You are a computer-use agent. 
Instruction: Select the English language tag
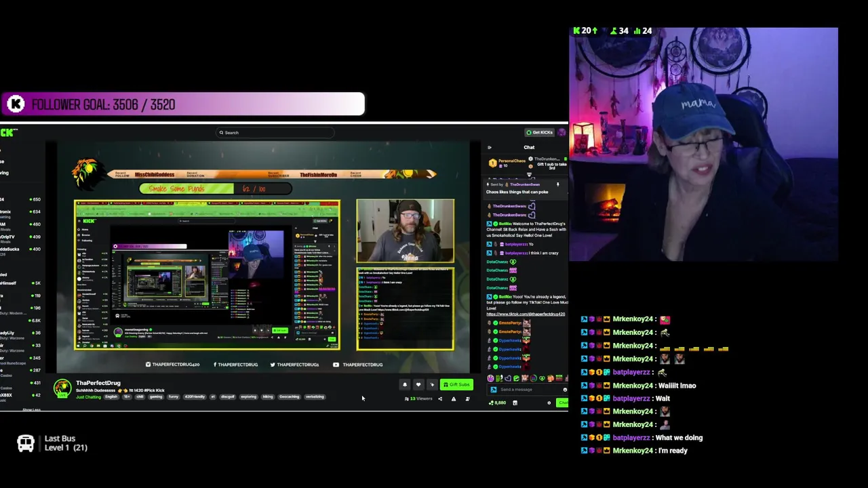(111, 397)
